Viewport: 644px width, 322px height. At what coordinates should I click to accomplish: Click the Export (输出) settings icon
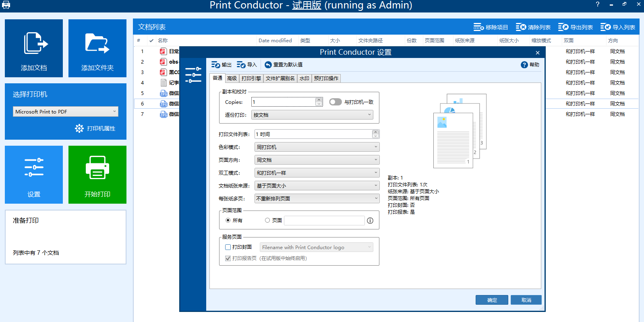pyautogui.click(x=216, y=65)
